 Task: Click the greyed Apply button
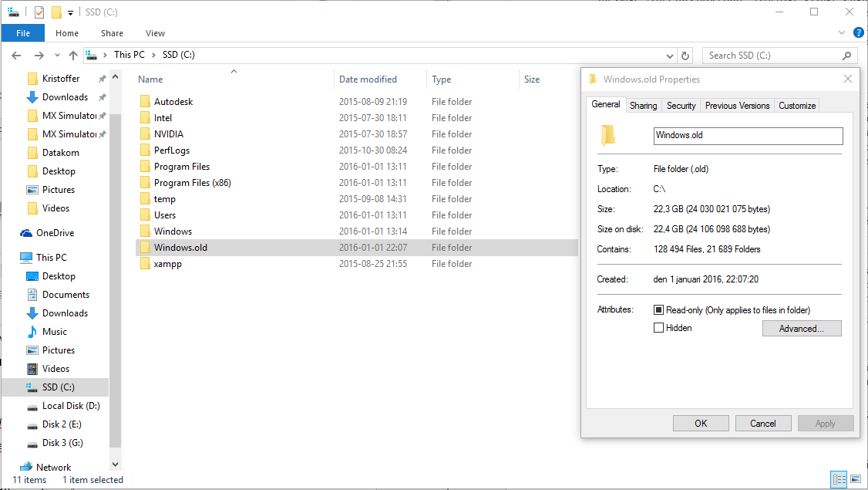pyautogui.click(x=825, y=423)
